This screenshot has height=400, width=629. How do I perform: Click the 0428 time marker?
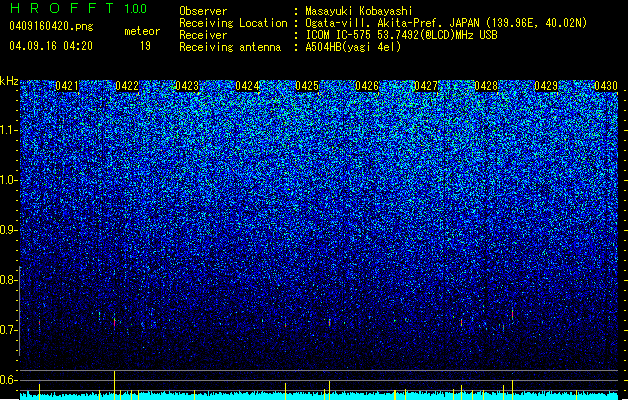point(486,86)
